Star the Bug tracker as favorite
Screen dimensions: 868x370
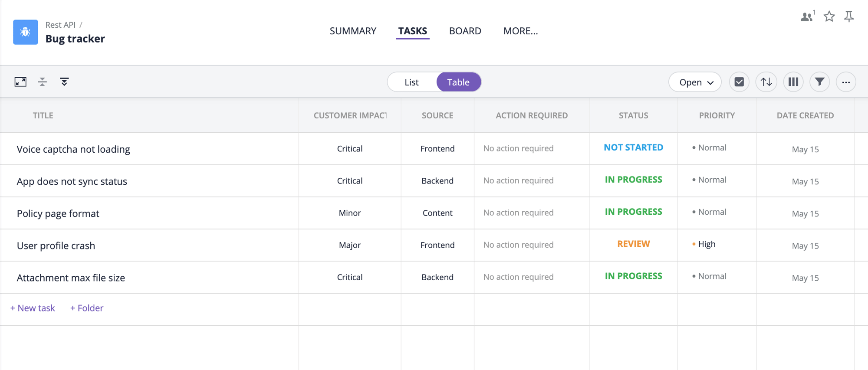pyautogui.click(x=829, y=16)
